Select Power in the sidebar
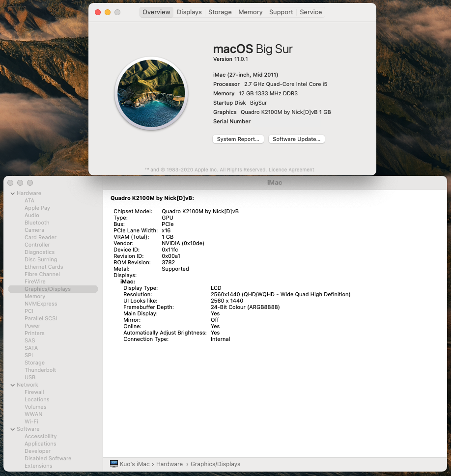The image size is (451, 476). point(32,326)
